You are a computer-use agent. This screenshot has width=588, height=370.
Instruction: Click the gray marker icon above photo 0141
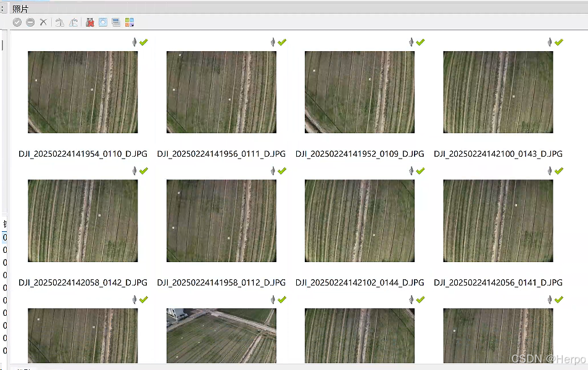click(550, 171)
